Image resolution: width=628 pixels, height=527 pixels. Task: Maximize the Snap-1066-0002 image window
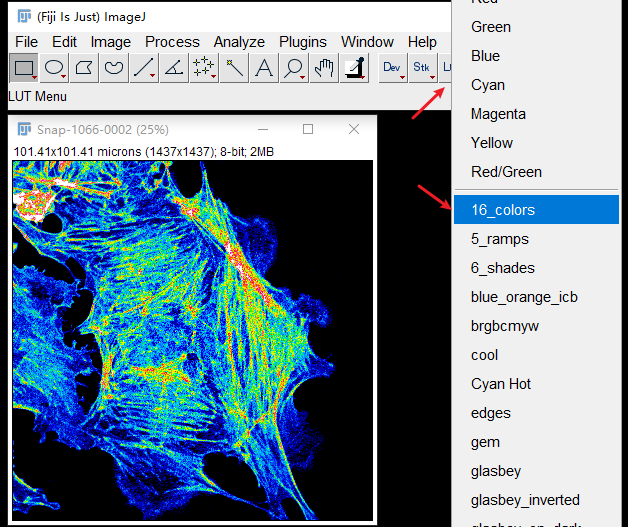click(308, 129)
